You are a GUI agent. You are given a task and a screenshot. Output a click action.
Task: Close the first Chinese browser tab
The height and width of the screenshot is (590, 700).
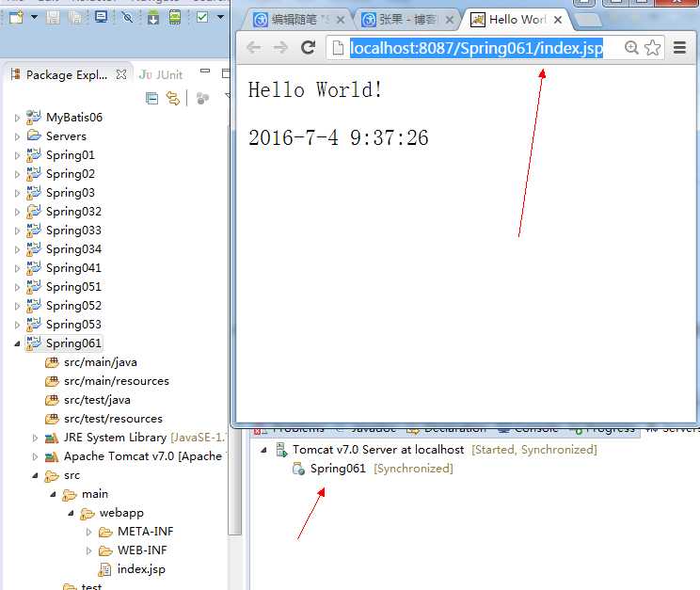pos(341,20)
